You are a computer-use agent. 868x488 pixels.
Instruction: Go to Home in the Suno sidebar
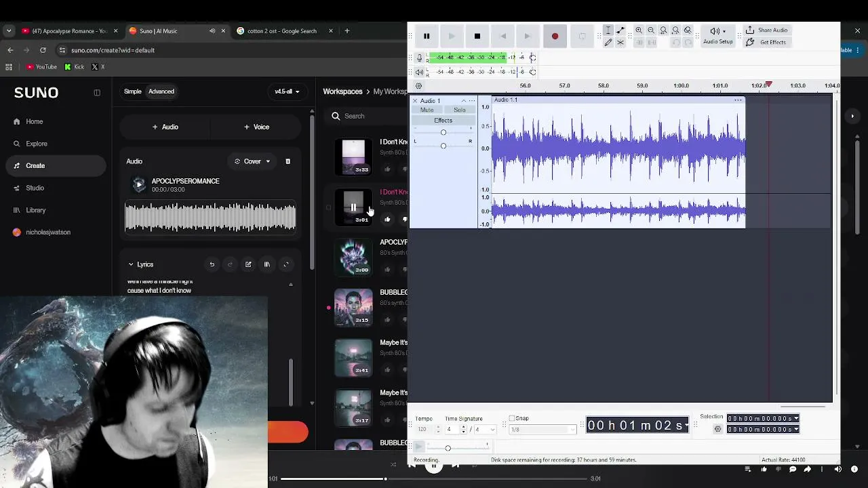[x=34, y=121]
